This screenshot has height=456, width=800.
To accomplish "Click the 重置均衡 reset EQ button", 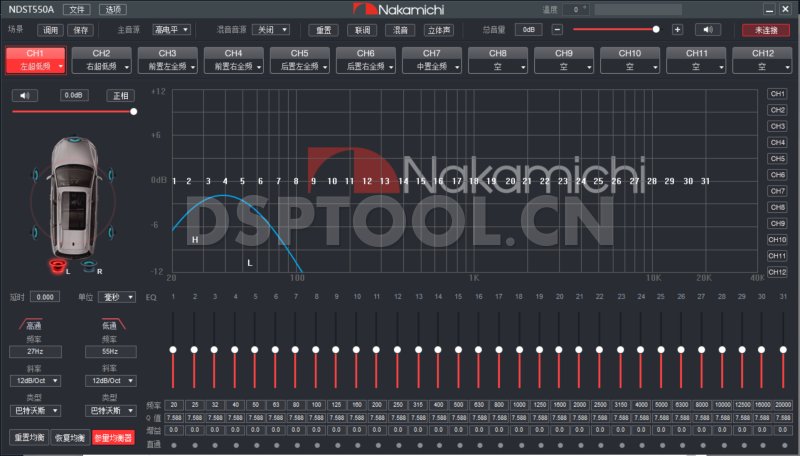I will pyautogui.click(x=29, y=438).
